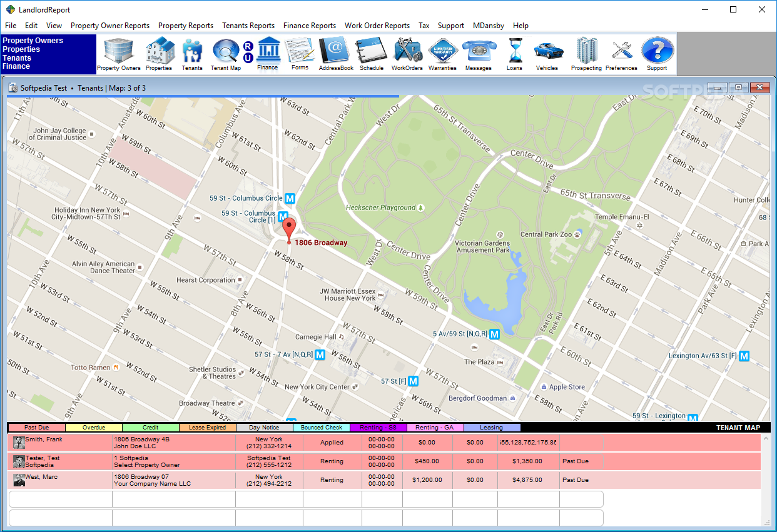Open the Warranties badge icon
Image resolution: width=777 pixels, height=532 pixels.
click(x=443, y=54)
